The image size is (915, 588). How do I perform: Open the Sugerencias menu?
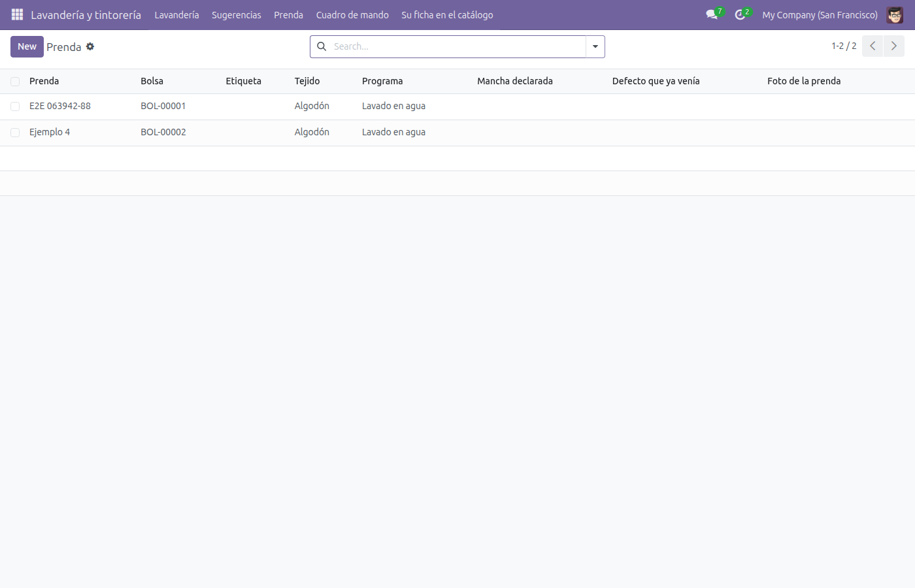tap(237, 14)
